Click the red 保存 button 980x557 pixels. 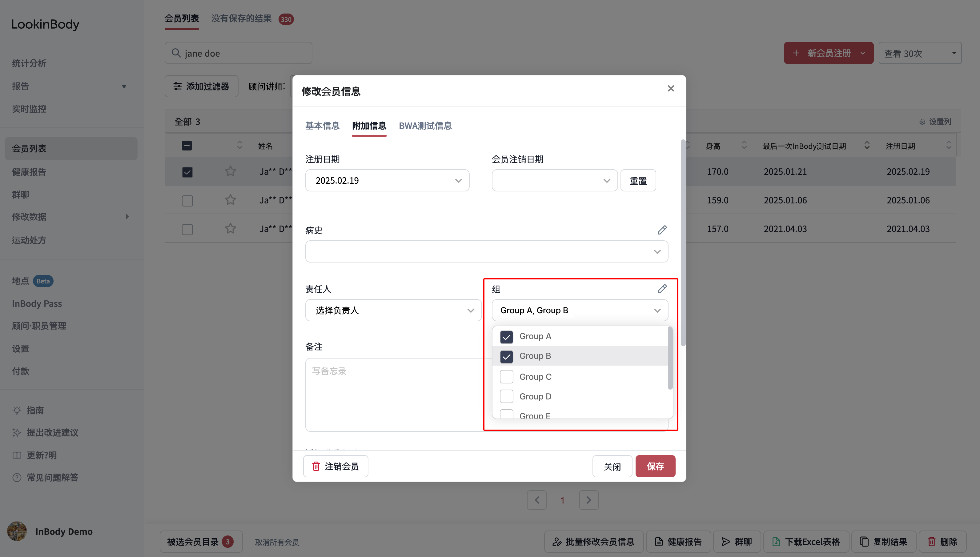(655, 466)
